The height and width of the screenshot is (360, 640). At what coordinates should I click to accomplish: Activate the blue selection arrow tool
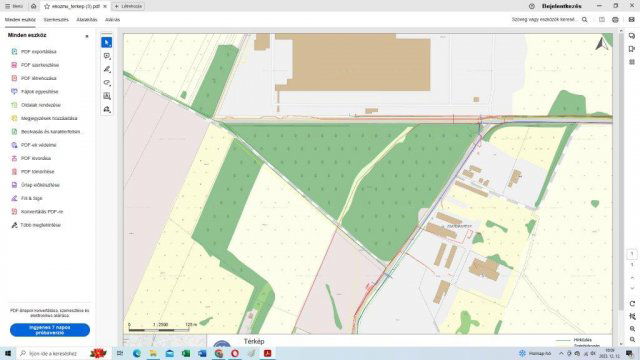click(107, 42)
